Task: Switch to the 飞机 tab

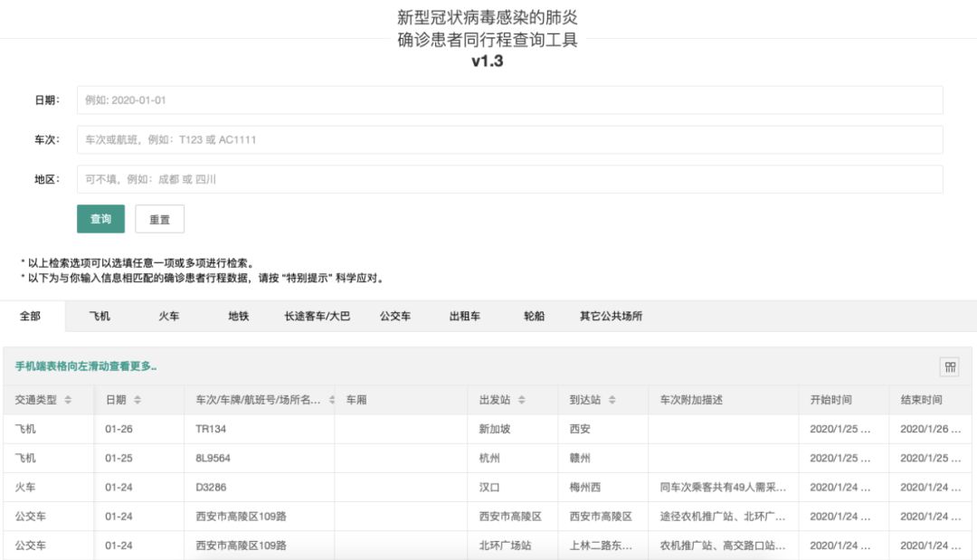Action: point(99,317)
